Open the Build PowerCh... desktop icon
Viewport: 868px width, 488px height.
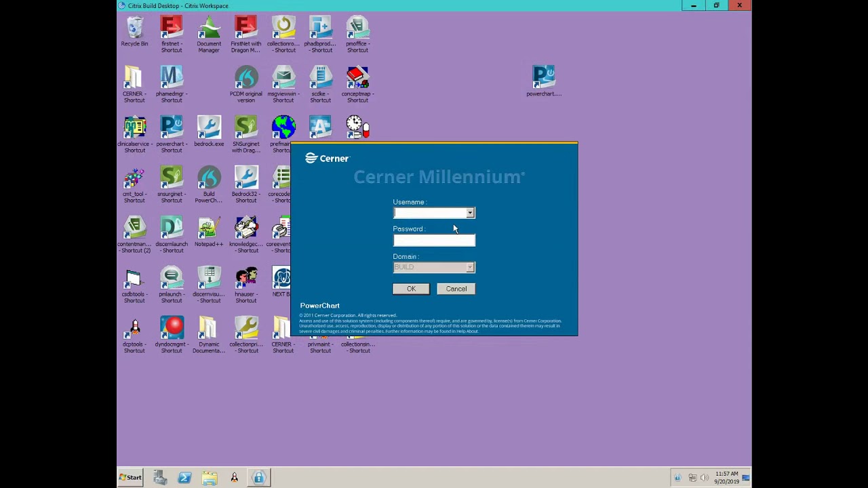[209, 185]
